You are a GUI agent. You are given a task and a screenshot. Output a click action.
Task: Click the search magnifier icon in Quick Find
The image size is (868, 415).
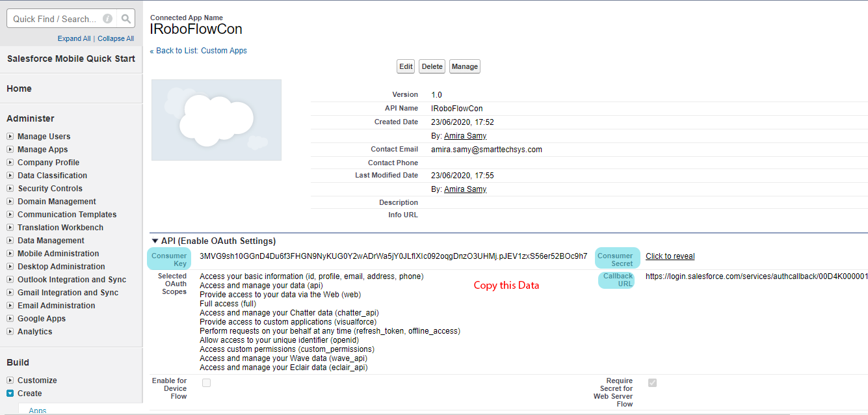point(127,19)
